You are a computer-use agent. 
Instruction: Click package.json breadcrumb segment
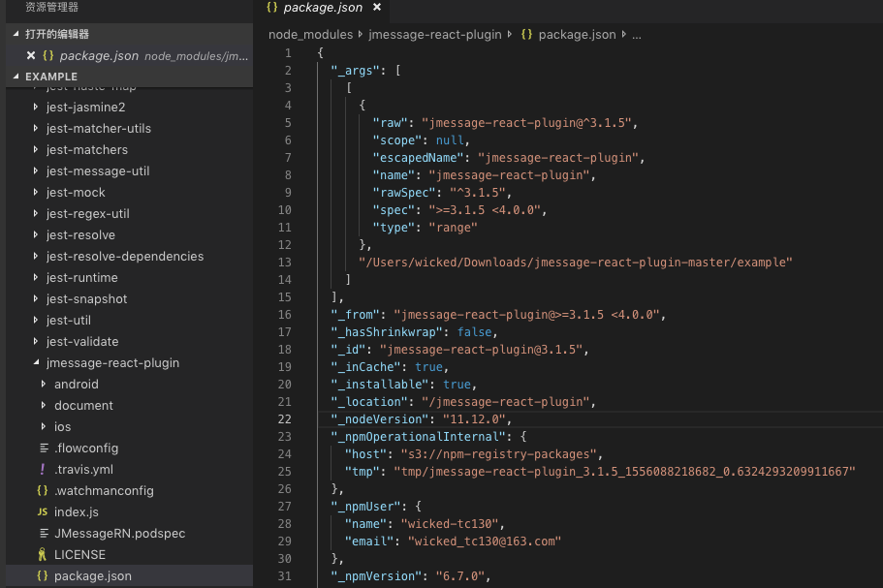[577, 34]
